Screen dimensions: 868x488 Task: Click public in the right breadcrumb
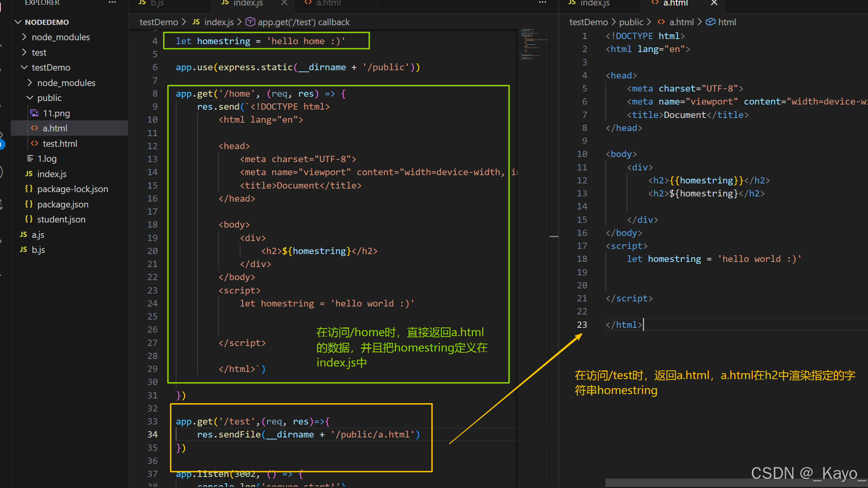(631, 22)
